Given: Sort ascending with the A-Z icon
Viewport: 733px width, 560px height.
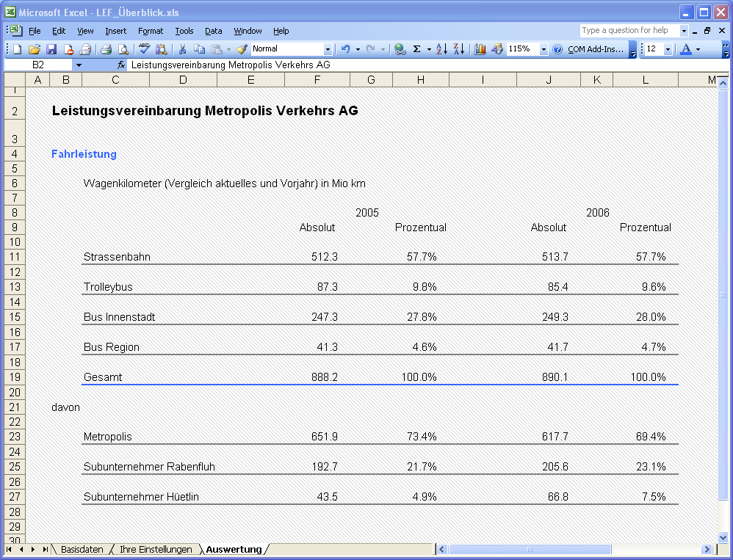Looking at the screenshot, I should [441, 49].
